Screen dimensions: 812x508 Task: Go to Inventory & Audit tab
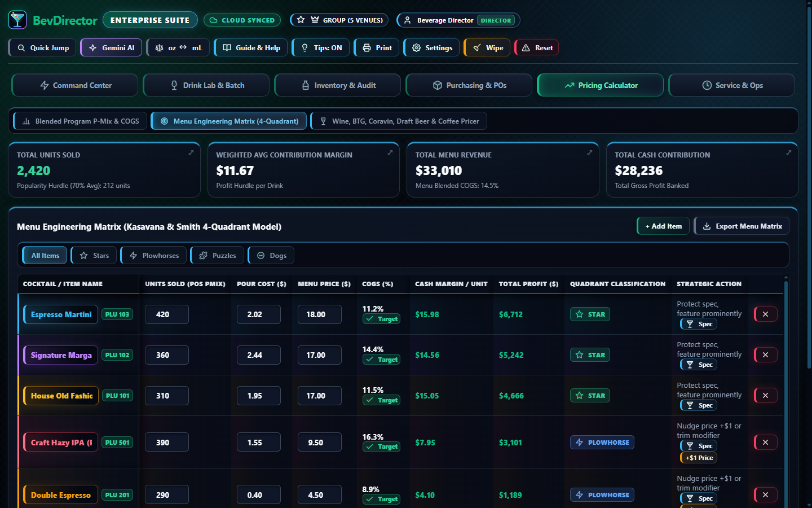point(338,85)
